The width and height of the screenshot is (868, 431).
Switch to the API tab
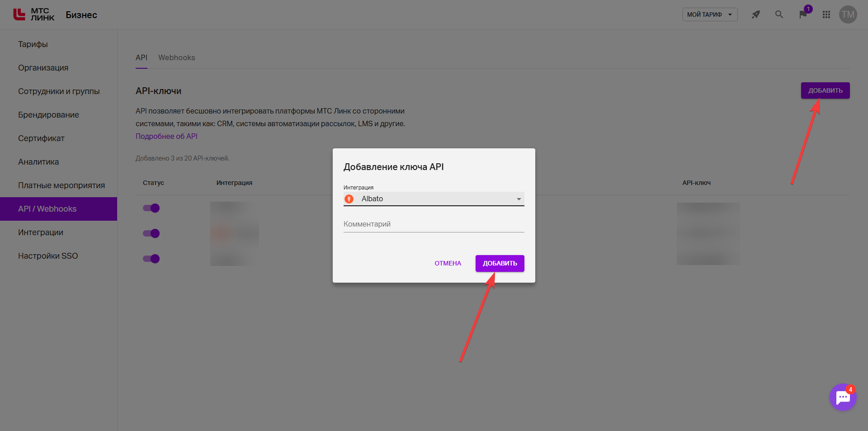click(142, 57)
